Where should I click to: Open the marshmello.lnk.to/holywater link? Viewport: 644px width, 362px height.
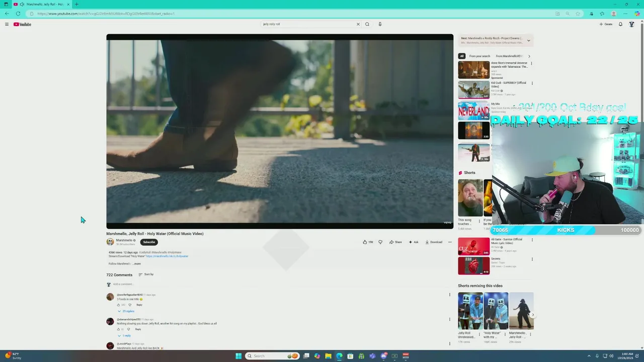(x=167, y=256)
